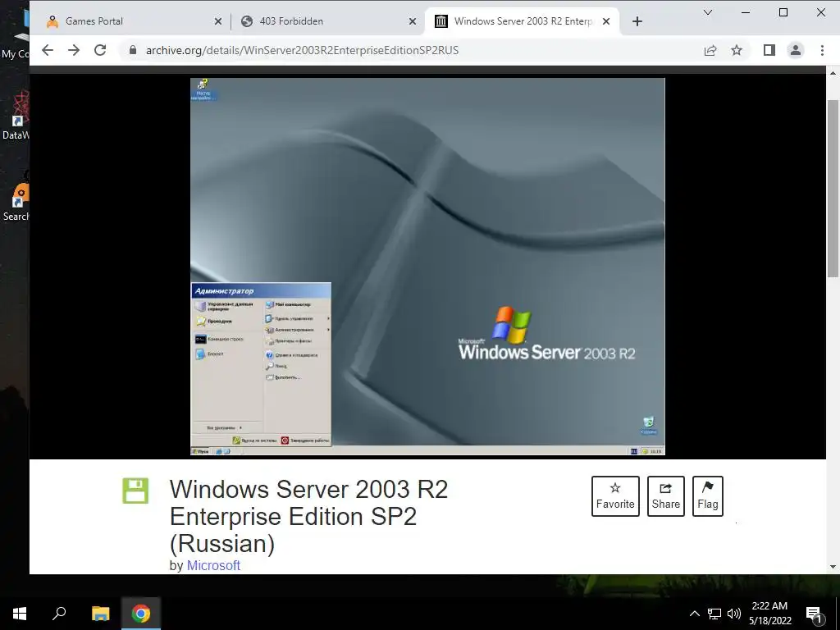Screen dimensions: 840x630
Task: Click the Windows Server 2003 R2 title
Action: (x=308, y=516)
